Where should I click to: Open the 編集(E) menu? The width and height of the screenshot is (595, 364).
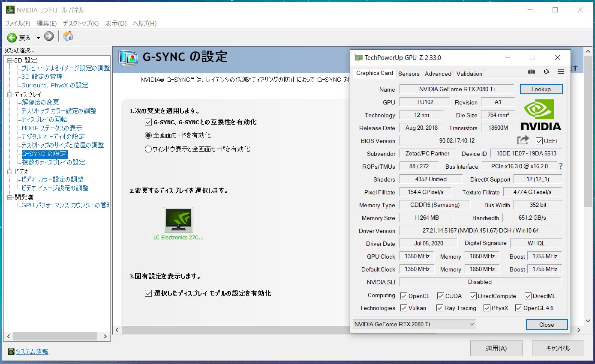[x=47, y=23]
